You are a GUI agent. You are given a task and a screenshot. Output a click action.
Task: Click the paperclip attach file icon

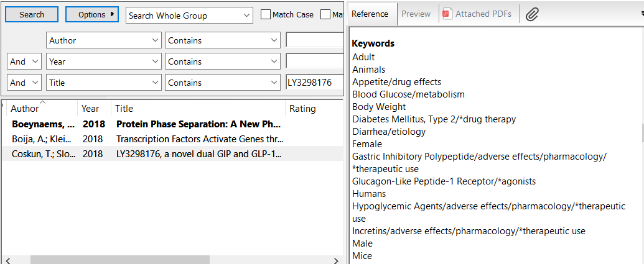click(531, 14)
